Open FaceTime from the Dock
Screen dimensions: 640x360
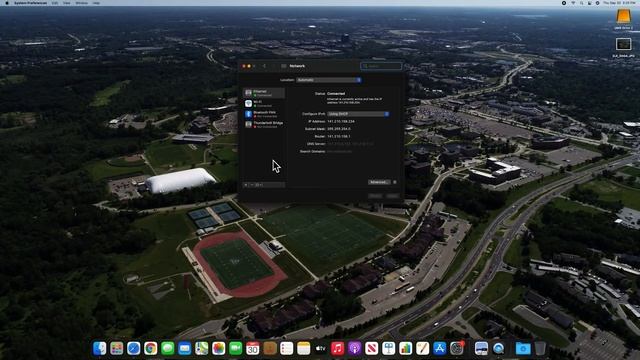[x=236, y=348]
